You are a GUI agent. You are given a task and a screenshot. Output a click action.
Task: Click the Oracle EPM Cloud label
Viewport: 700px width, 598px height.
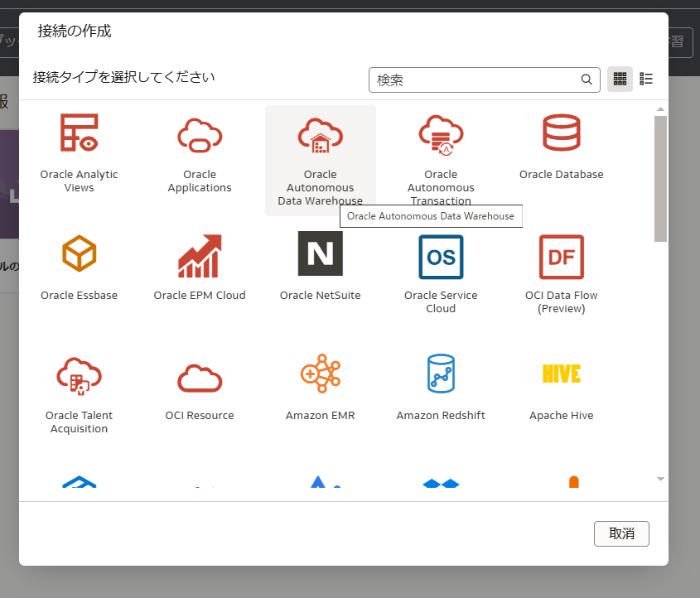(x=200, y=296)
